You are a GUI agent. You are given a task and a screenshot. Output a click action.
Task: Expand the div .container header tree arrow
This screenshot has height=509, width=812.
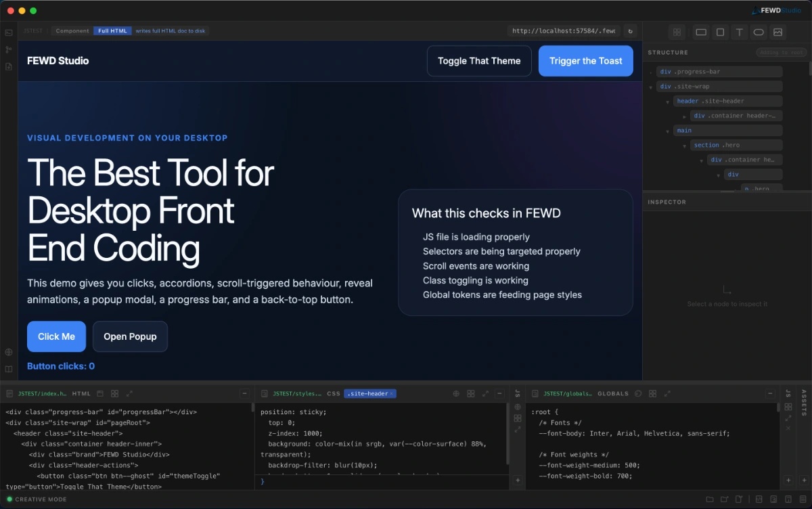coord(685,116)
